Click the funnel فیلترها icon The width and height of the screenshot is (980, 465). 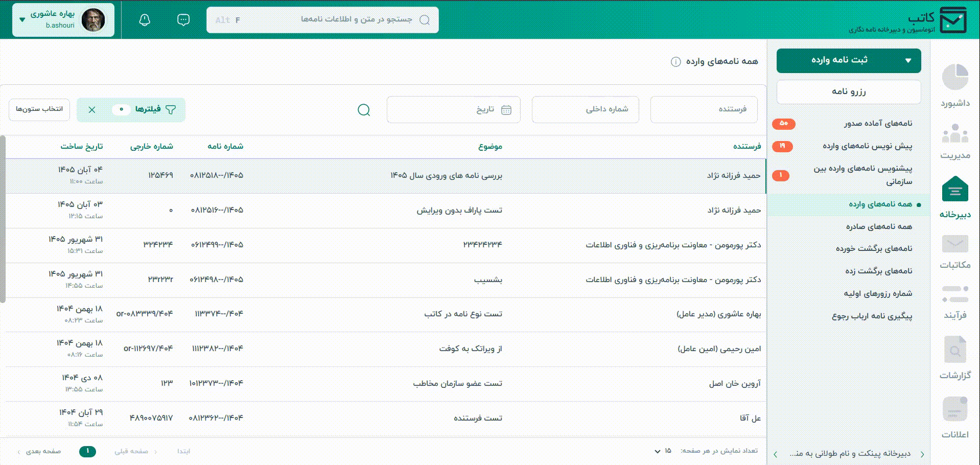point(171,109)
